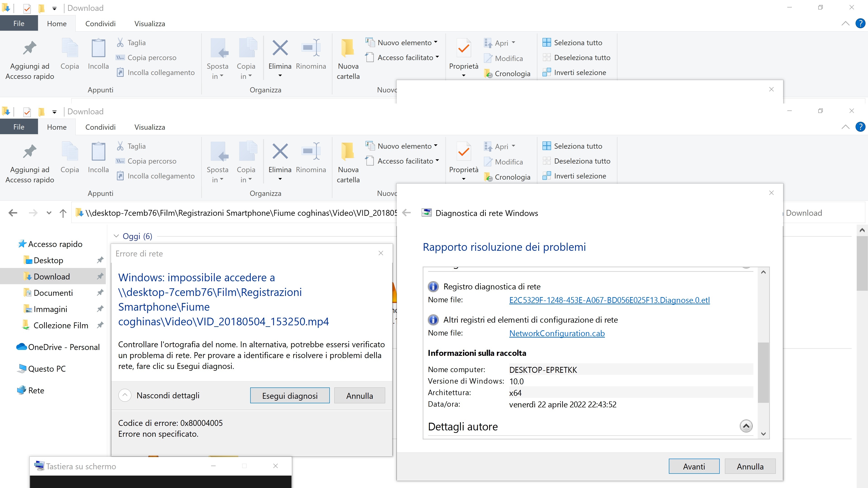Click Incolla collegamento in lower Download window
868x488 pixels.
[155, 176]
